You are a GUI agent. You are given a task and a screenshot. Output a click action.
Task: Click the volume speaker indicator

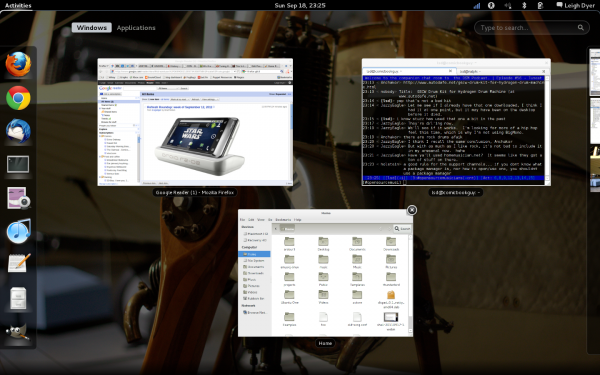[x=508, y=5]
